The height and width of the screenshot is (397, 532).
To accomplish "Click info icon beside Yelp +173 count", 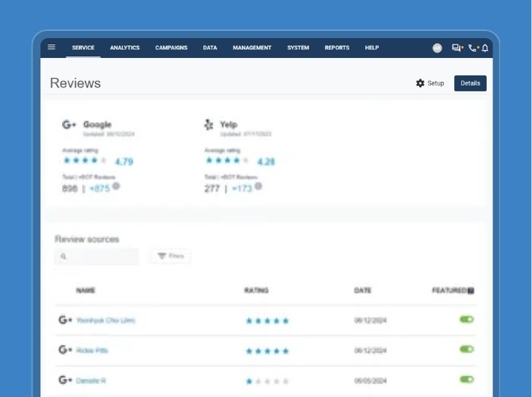I will 258,187.
